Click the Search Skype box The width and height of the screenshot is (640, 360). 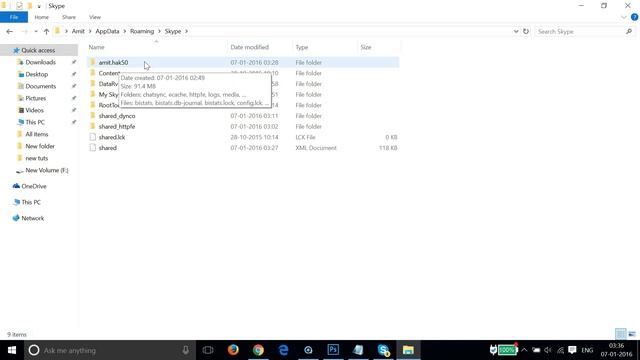[x=580, y=31]
